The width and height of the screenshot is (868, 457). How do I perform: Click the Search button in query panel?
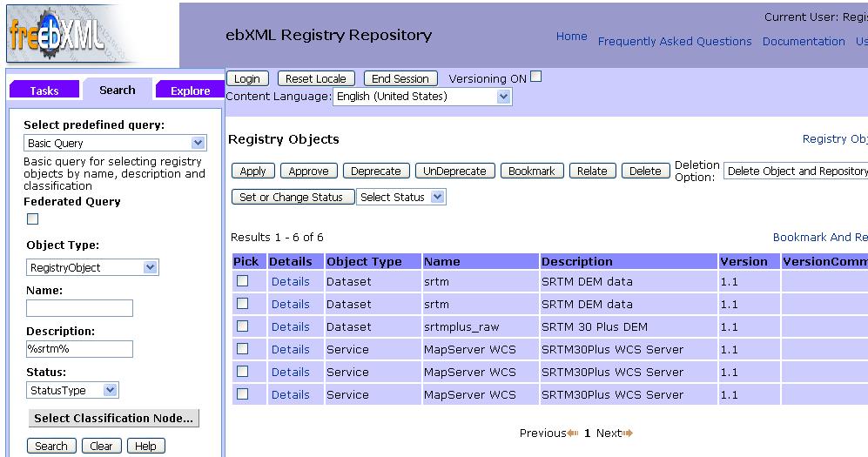(x=51, y=446)
